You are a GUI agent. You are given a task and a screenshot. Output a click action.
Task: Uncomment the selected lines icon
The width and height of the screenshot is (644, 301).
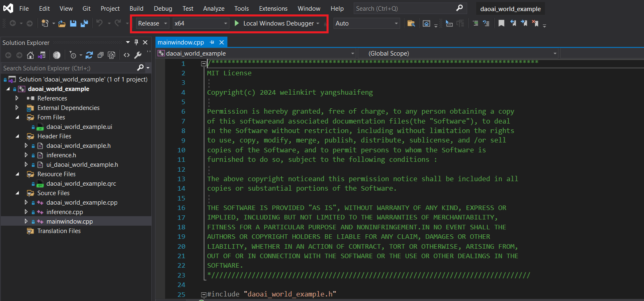pos(486,23)
